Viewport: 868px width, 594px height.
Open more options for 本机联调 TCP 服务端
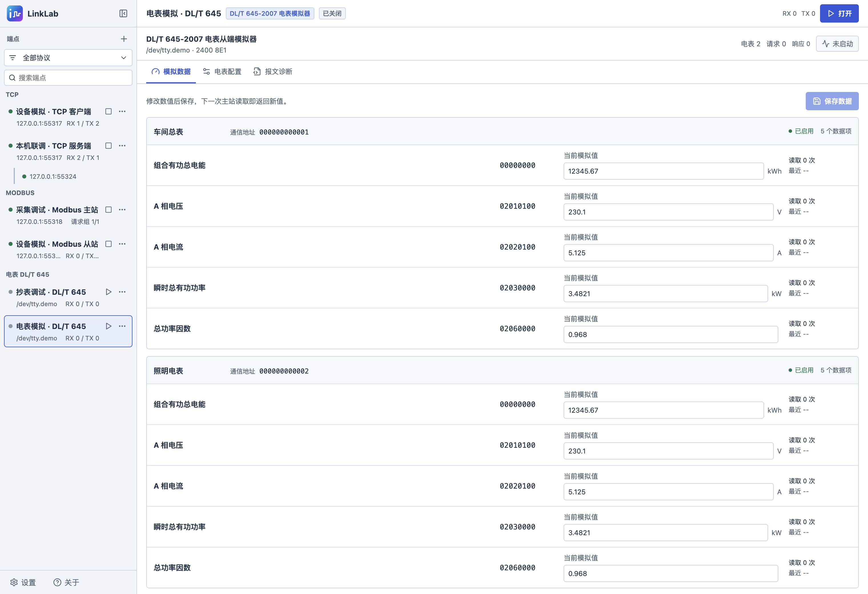122,146
